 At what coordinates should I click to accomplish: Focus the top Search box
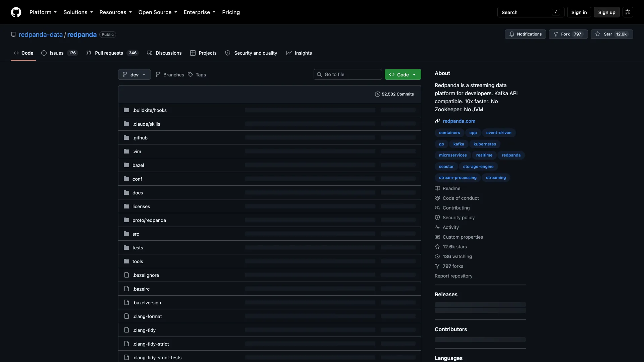click(531, 12)
